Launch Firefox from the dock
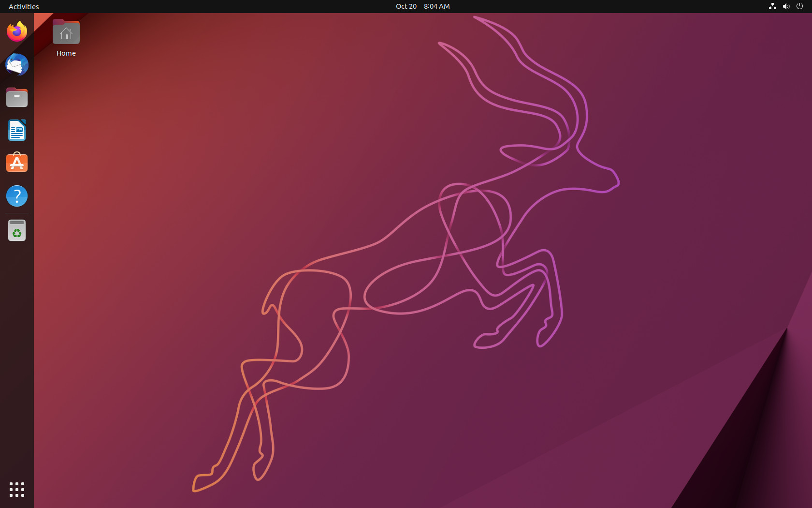The image size is (812, 508). pyautogui.click(x=17, y=31)
